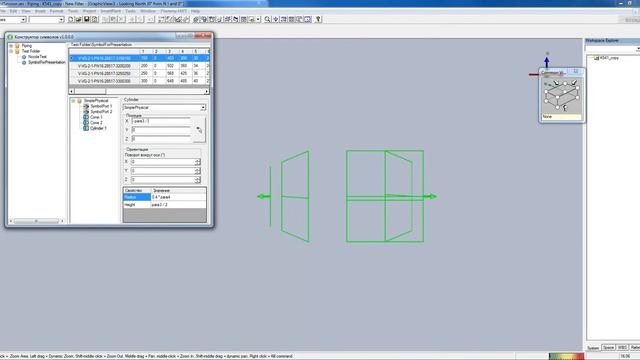Click the X rotation stepper arrows
Image resolution: width=640 pixels, height=360 pixels.
tap(198, 162)
